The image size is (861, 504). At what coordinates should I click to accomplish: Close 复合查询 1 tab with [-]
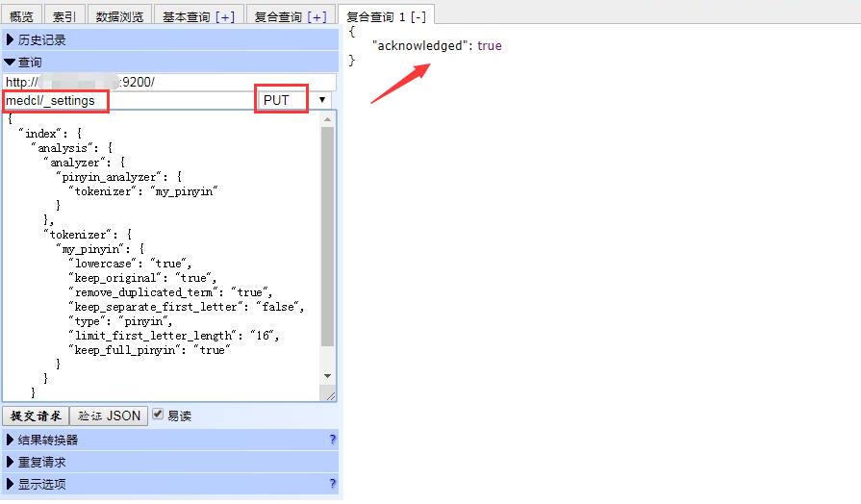418,17
